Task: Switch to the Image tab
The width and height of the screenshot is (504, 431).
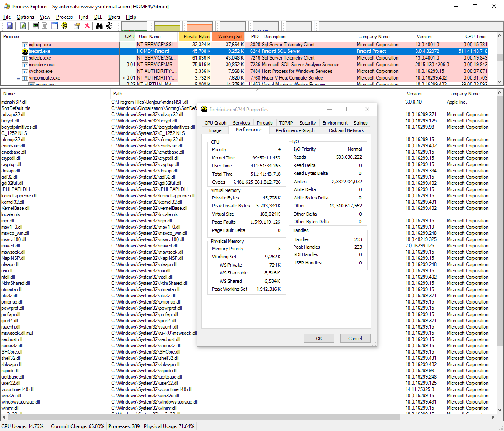Action: point(215,130)
